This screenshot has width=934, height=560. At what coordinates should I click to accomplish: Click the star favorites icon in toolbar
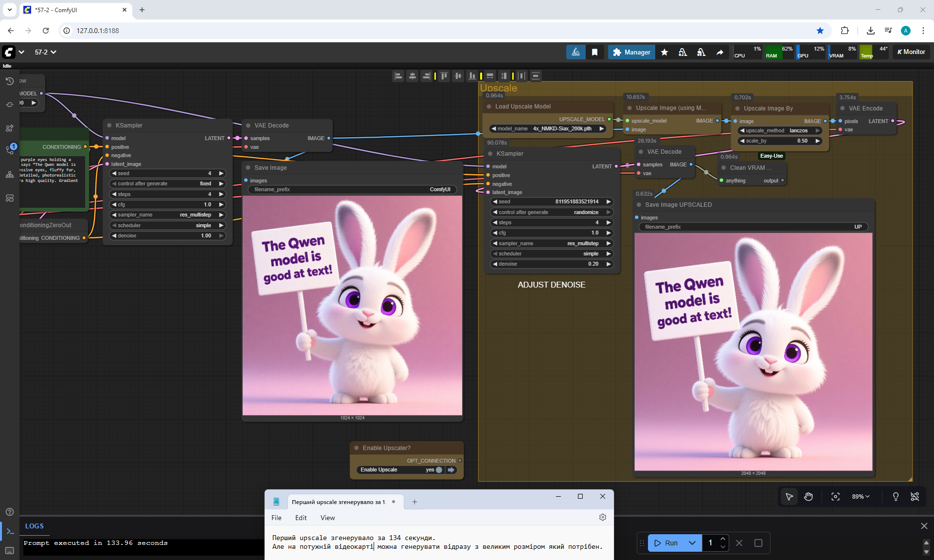(x=665, y=52)
